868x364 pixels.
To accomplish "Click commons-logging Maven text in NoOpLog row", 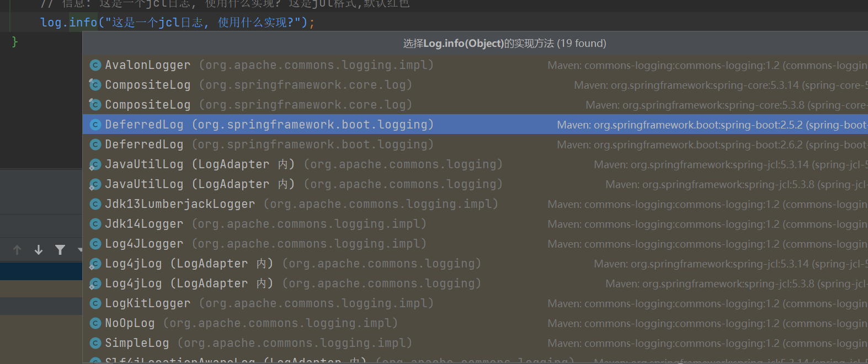I will (x=707, y=323).
